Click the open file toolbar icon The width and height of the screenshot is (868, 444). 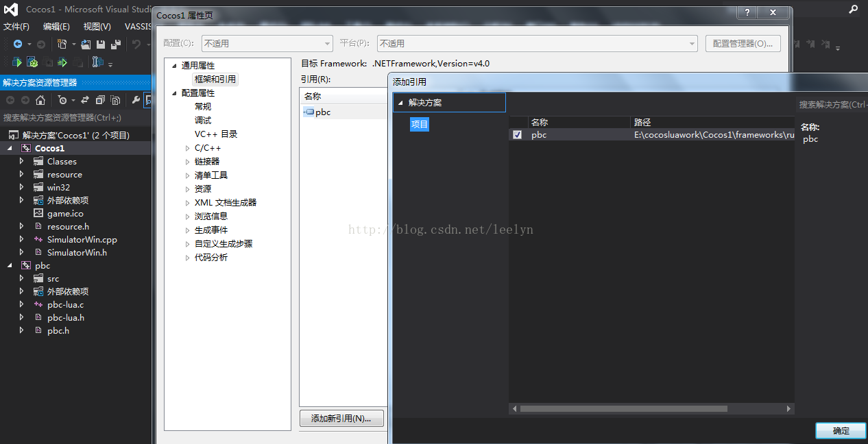[86, 44]
